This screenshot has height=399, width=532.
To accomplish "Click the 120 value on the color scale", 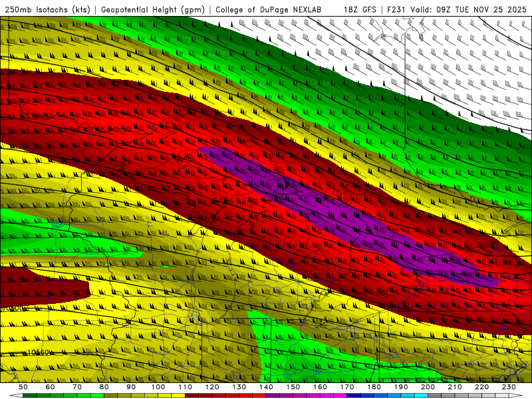I will coord(212,387).
